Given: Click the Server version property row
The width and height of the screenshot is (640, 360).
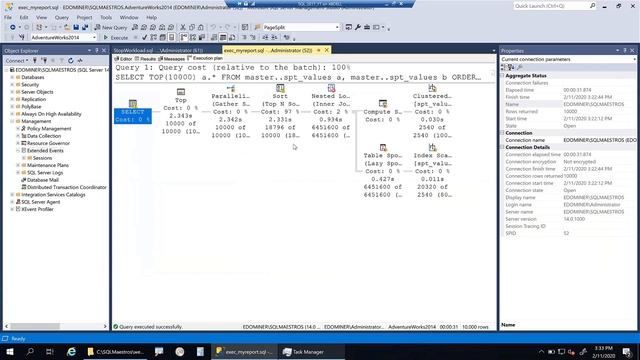Looking at the screenshot, I should (569, 219).
